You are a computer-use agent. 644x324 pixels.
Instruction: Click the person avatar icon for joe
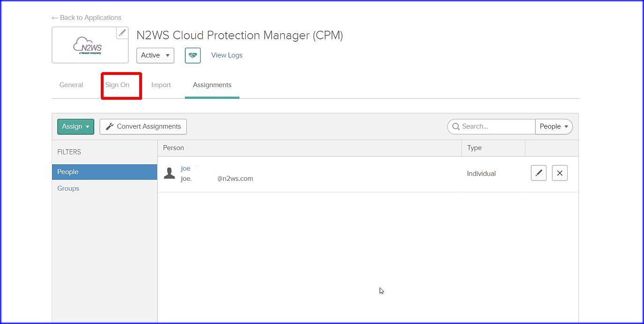[x=169, y=173]
